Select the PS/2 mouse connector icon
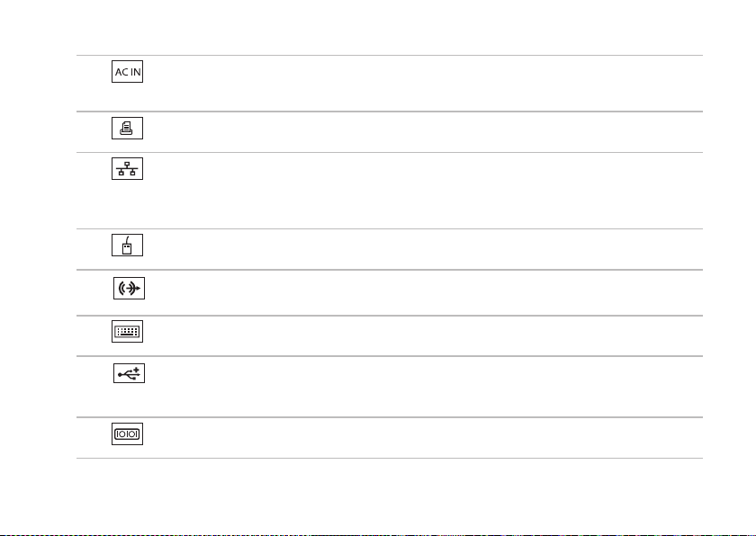This screenshot has height=536, width=756. (127, 246)
